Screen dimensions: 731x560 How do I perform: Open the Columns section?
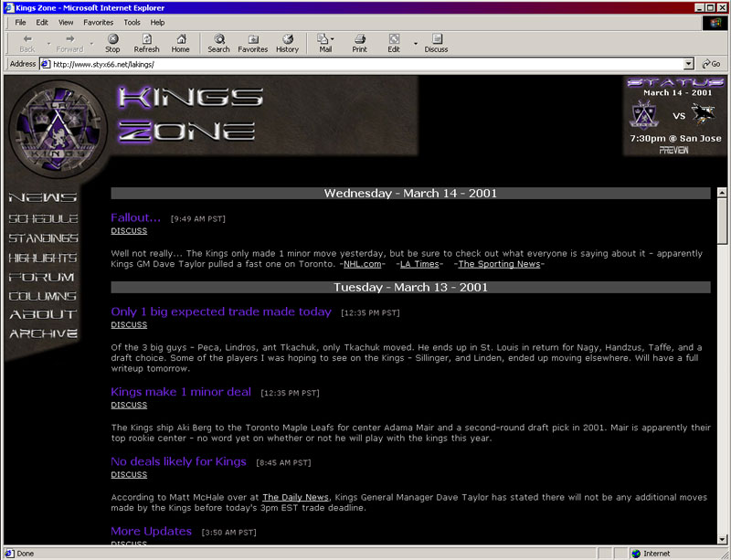42,296
